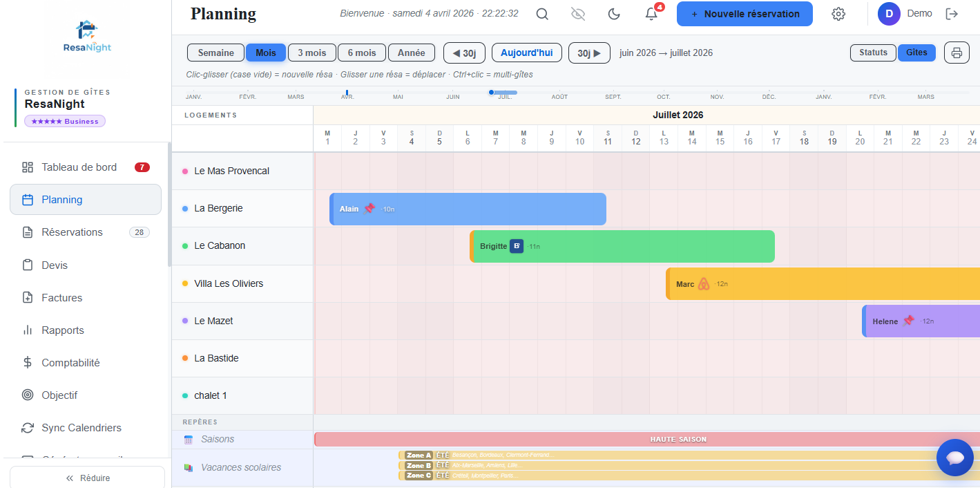The image size is (980, 488).
Task: Select the Mois view
Action: (x=266, y=53)
